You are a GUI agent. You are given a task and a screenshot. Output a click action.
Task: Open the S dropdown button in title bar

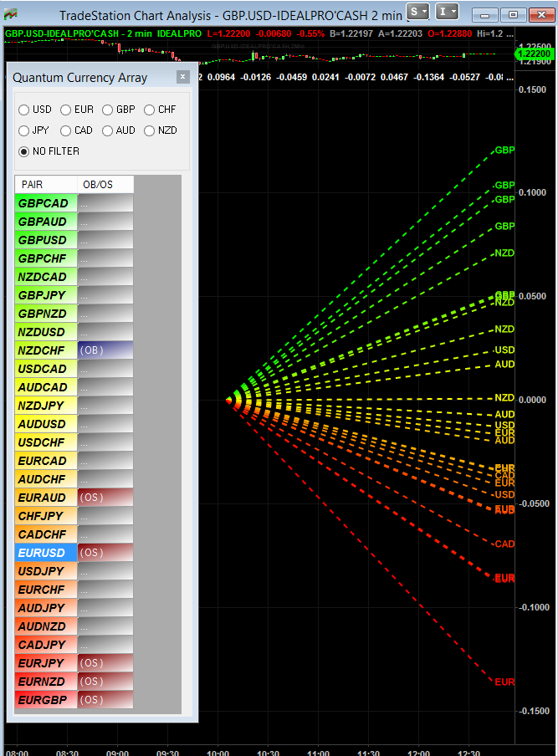tap(417, 12)
